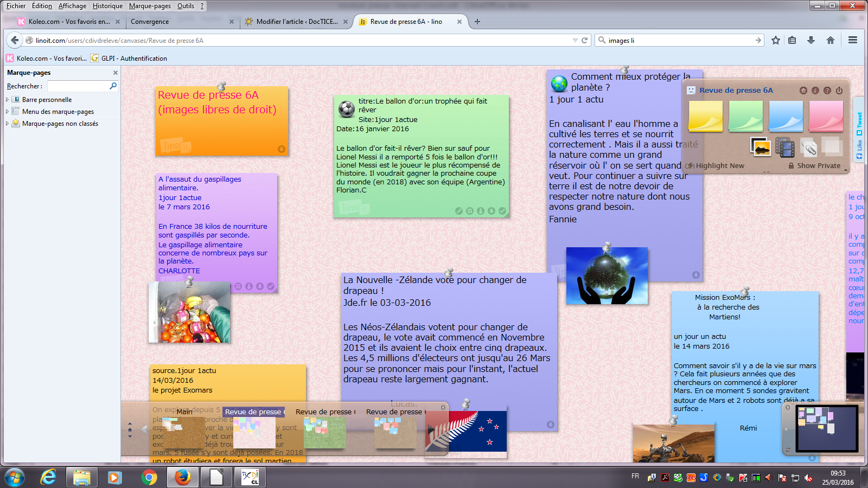The width and height of the screenshot is (868, 488).
Task: Add a new yellow sticky note
Action: (x=705, y=116)
